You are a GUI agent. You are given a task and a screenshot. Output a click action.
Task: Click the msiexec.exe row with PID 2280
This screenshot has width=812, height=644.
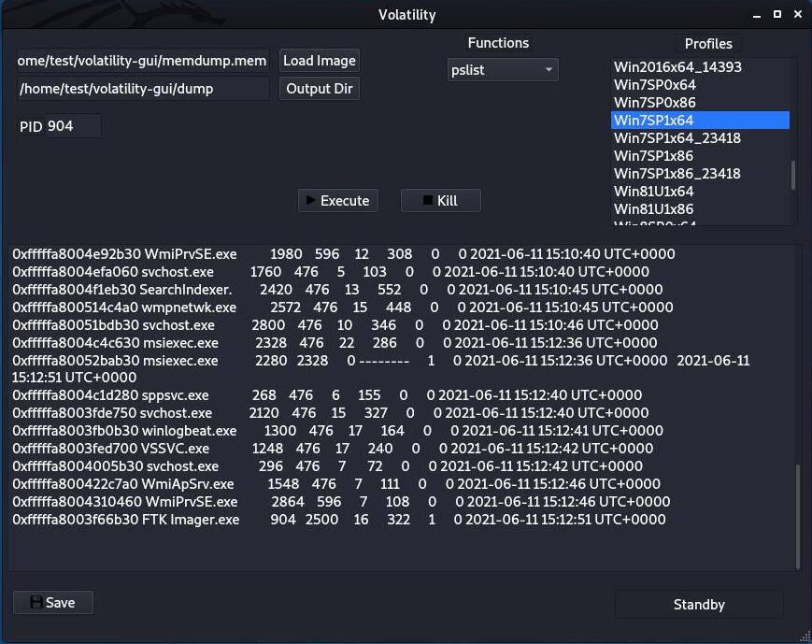click(x=381, y=368)
